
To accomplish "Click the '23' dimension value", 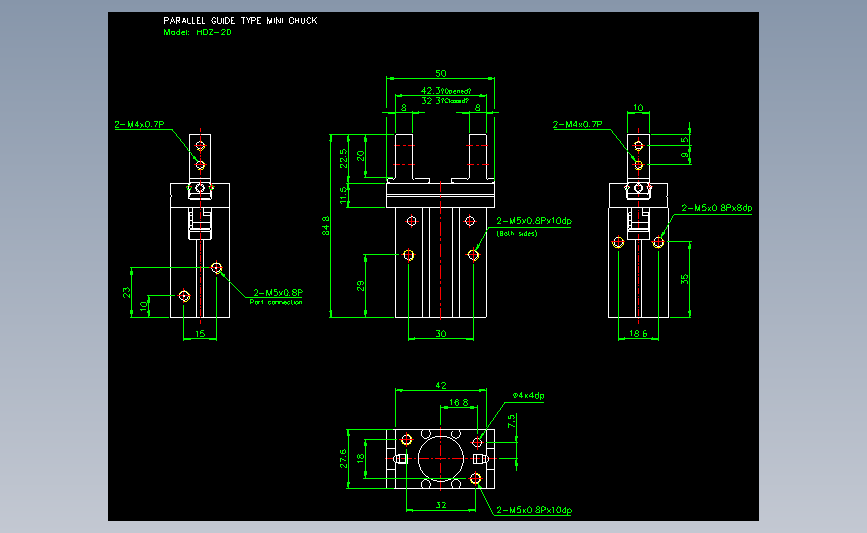I will pyautogui.click(x=127, y=292).
